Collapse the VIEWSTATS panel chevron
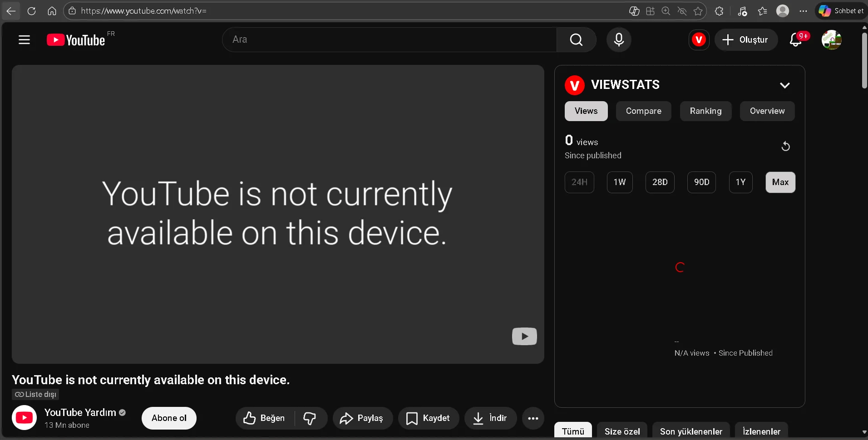 pos(784,85)
